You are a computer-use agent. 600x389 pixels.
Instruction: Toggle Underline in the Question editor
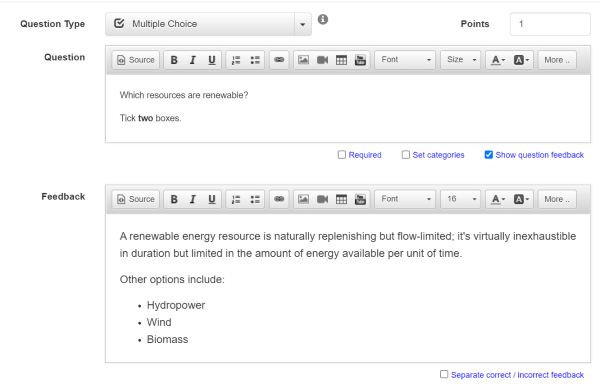[x=212, y=60]
